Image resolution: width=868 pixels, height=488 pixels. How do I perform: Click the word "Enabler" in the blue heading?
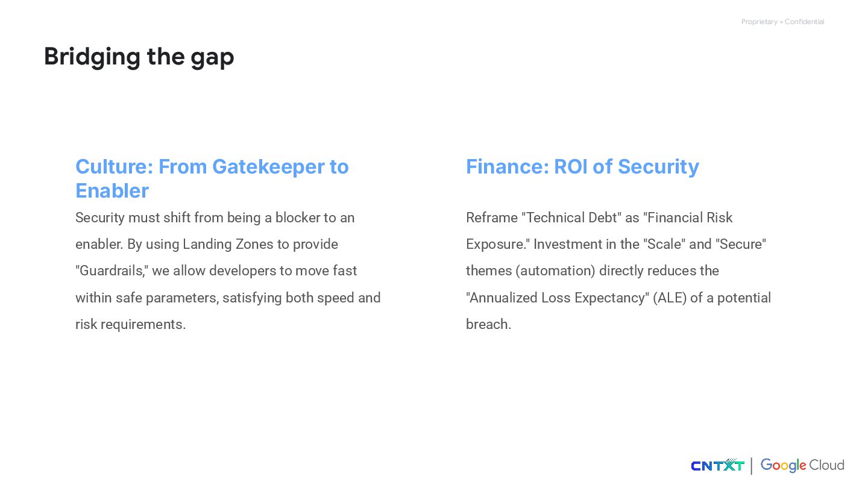112,191
